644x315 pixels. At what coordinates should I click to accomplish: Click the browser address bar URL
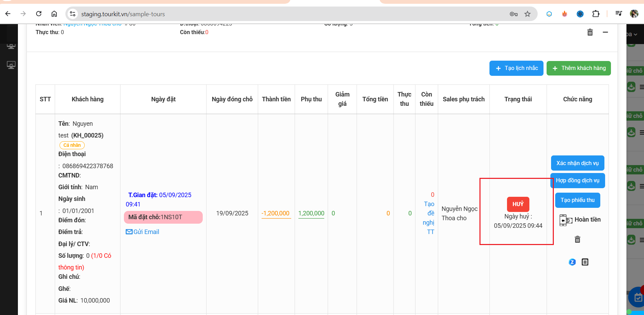point(123,14)
